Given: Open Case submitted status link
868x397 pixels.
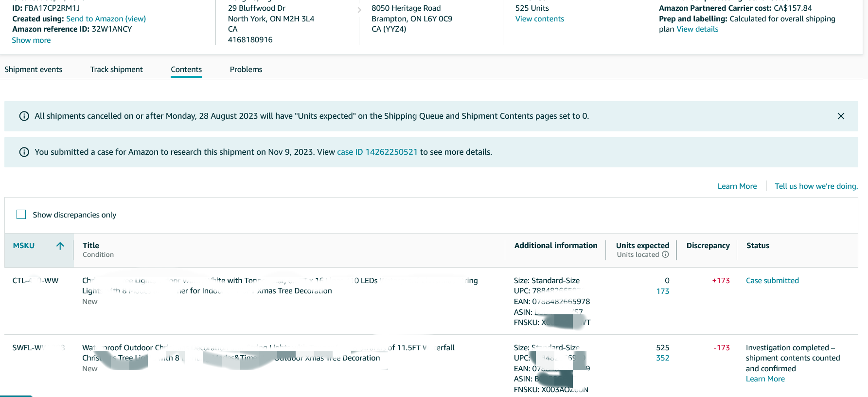Looking at the screenshot, I should [772, 281].
